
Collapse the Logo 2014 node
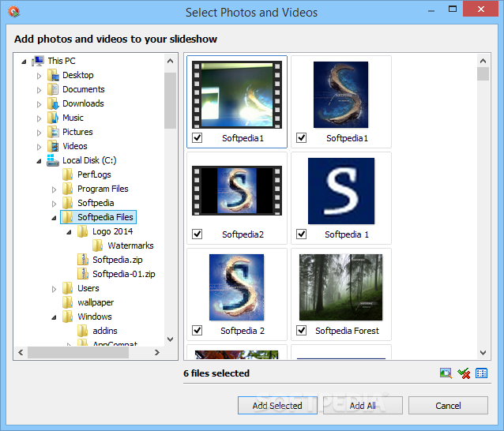pos(69,232)
